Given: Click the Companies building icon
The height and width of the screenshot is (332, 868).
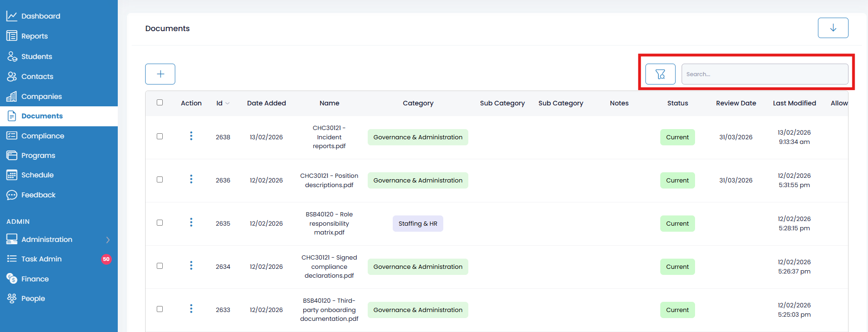Looking at the screenshot, I should coord(12,97).
